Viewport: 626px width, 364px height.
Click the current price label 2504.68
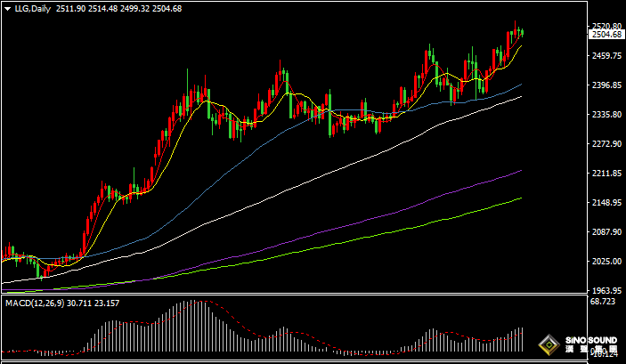606,34
